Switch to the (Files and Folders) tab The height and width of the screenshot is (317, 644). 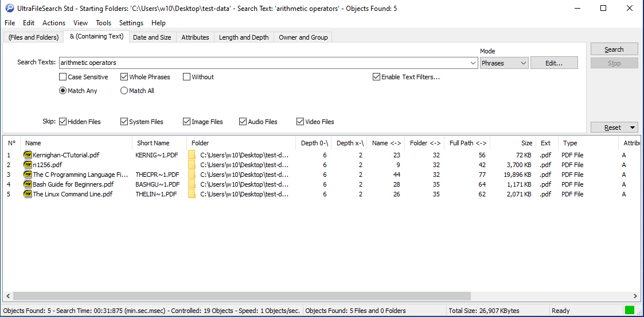[34, 37]
